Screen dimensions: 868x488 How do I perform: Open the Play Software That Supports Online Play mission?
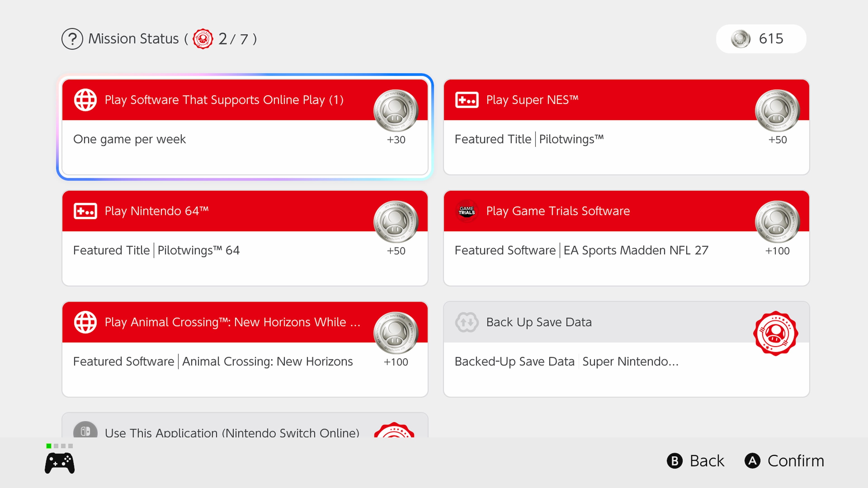(x=245, y=127)
